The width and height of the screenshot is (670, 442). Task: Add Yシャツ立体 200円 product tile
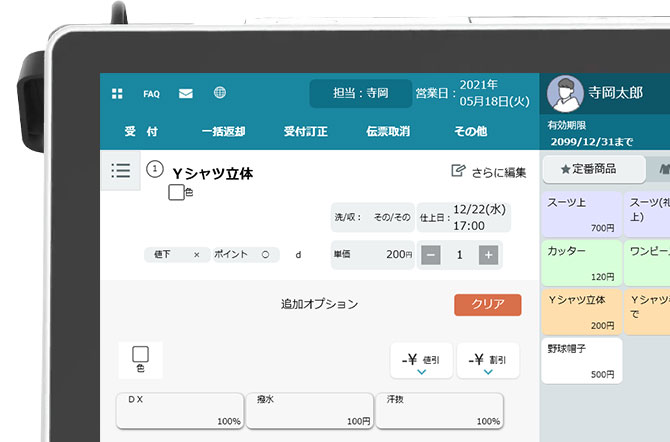(x=582, y=312)
